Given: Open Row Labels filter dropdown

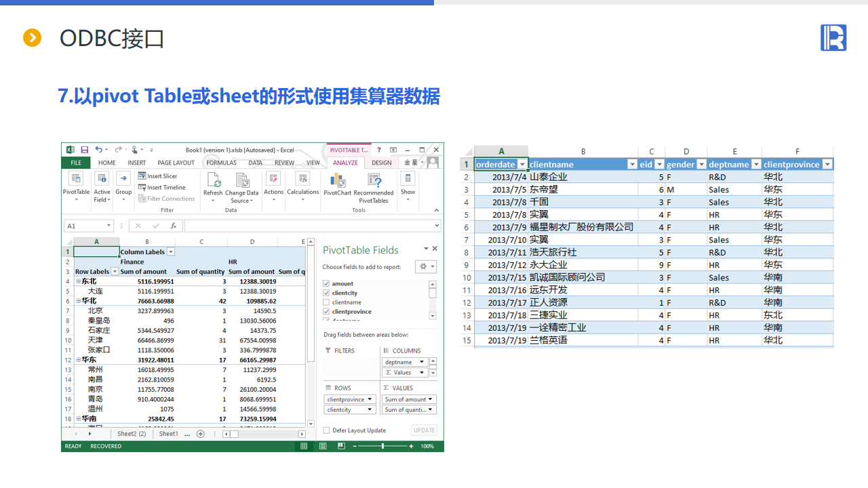Looking at the screenshot, I should [115, 272].
